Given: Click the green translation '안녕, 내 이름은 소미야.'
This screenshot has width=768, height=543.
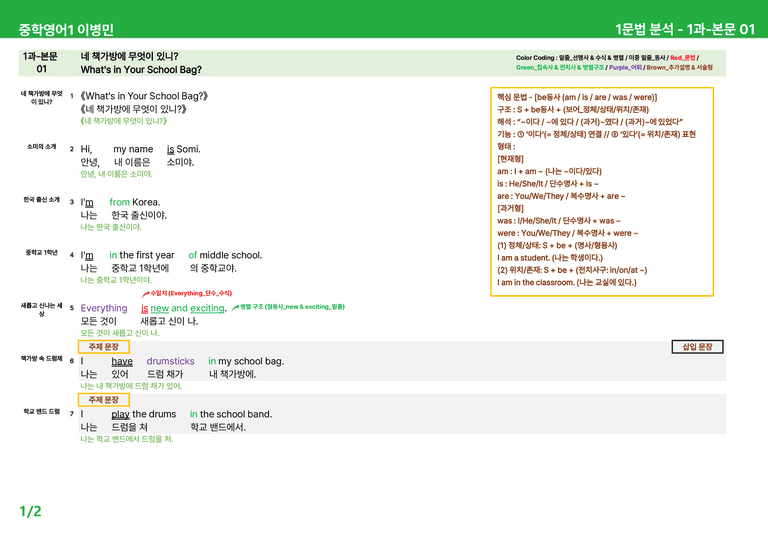Looking at the screenshot, I should pyautogui.click(x=117, y=174).
